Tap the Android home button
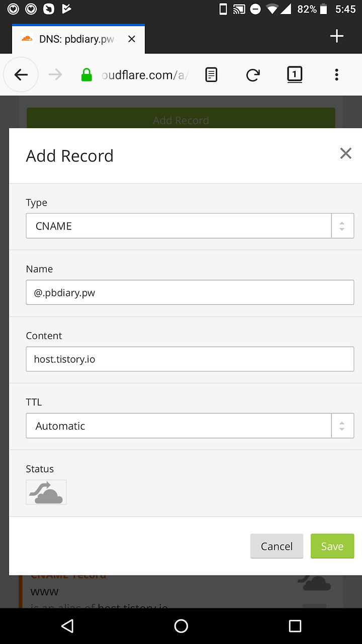The width and height of the screenshot is (362, 644). pyautogui.click(x=181, y=626)
